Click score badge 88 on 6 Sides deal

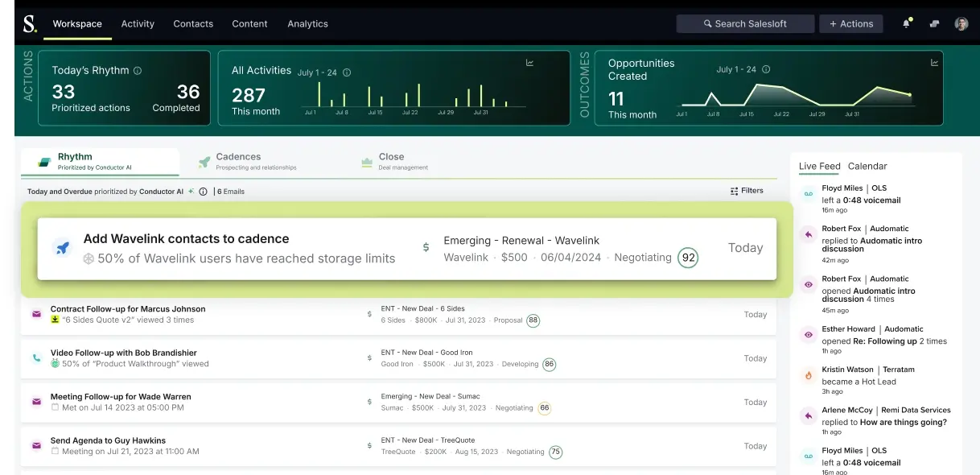(533, 320)
